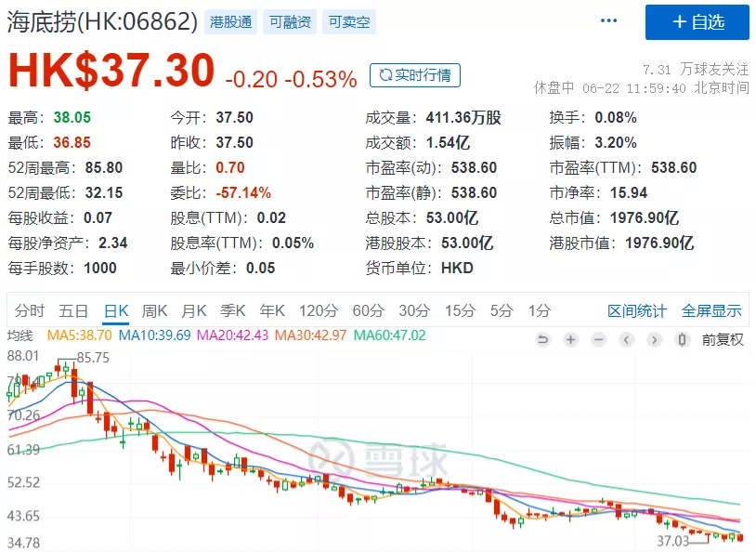Click the 量比 value 0.70
The height and width of the screenshot is (552, 756).
(x=230, y=167)
